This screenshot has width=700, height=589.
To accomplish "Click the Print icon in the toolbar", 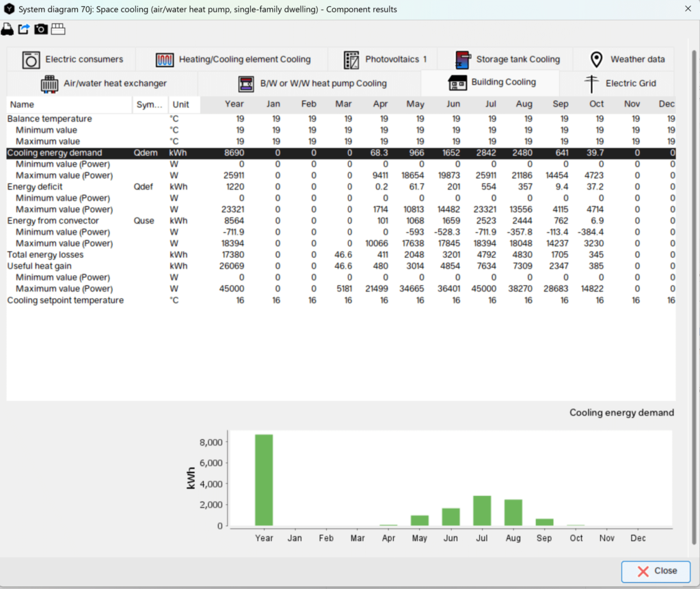I will 8,29.
